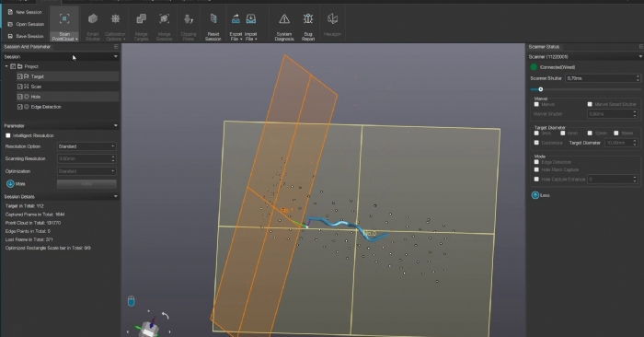
Task: Click the Apply button in Parameter section
Action: (x=86, y=184)
